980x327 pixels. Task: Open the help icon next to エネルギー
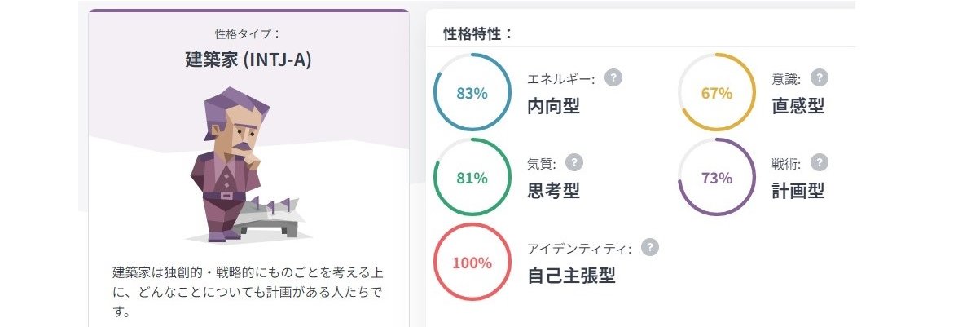pos(613,78)
